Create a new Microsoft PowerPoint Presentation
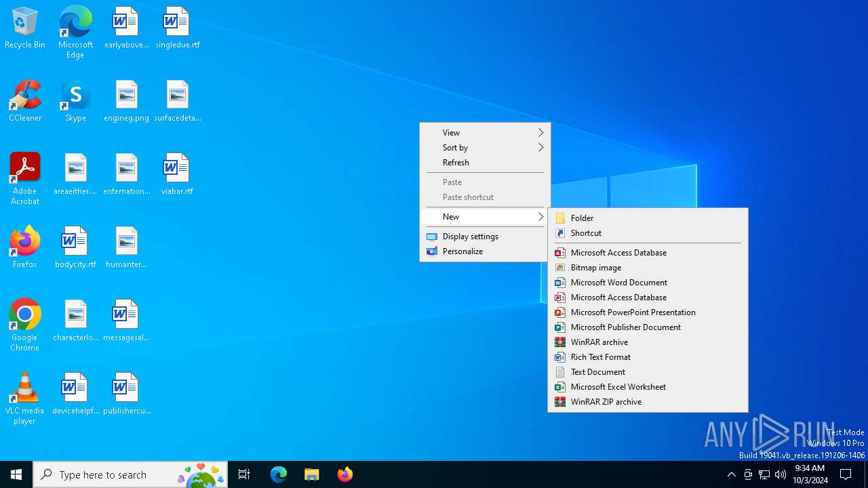This screenshot has height=488, width=868. click(x=648, y=312)
